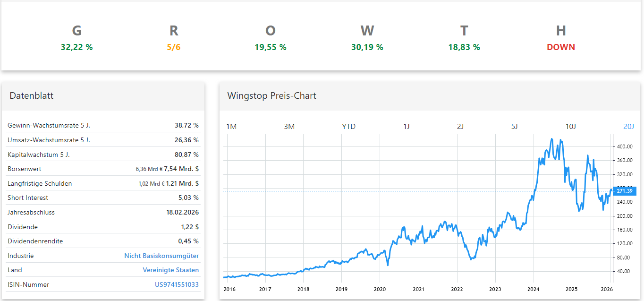Open the Vereinigte Staaten country link
This screenshot has width=644, height=301.
pos(170,270)
